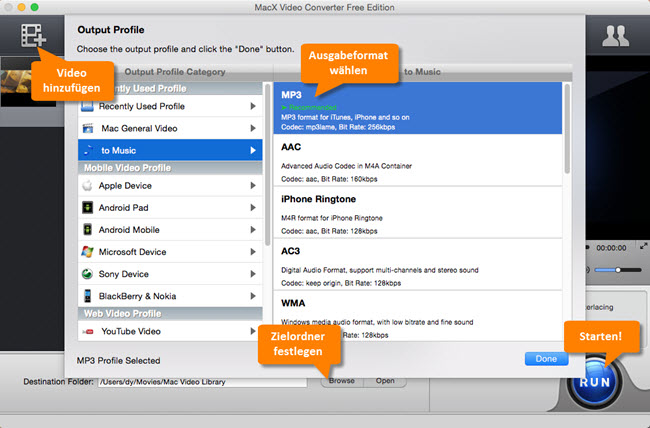Expand Microsoft Device submenu arrow

pos(253,251)
